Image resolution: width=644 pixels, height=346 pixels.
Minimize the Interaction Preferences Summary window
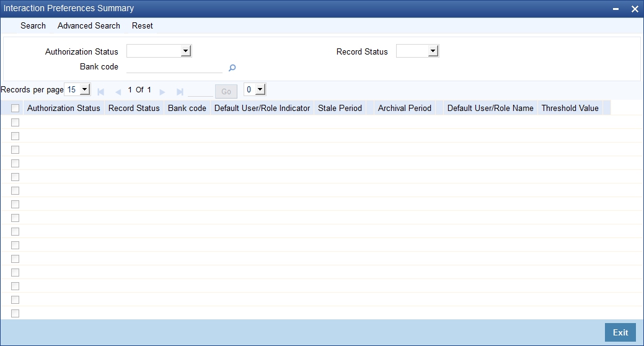615,9
